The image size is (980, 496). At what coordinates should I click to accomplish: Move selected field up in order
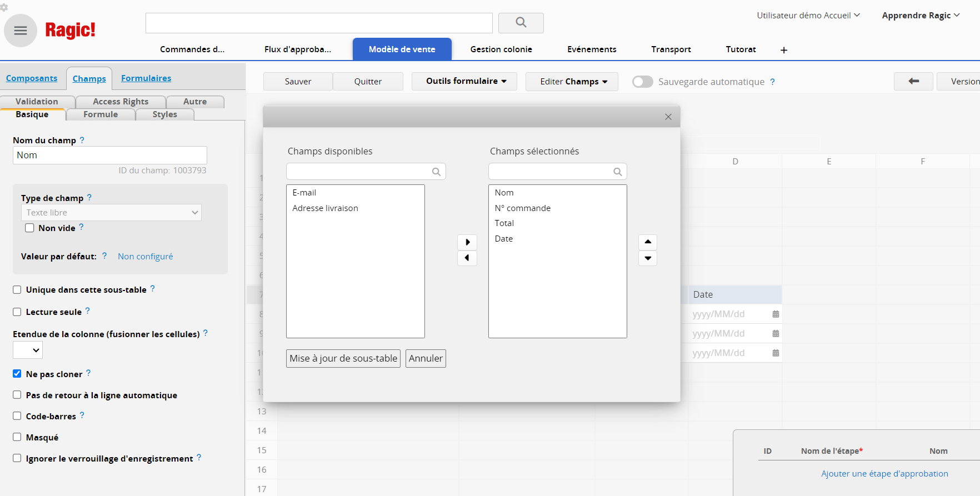tap(648, 242)
